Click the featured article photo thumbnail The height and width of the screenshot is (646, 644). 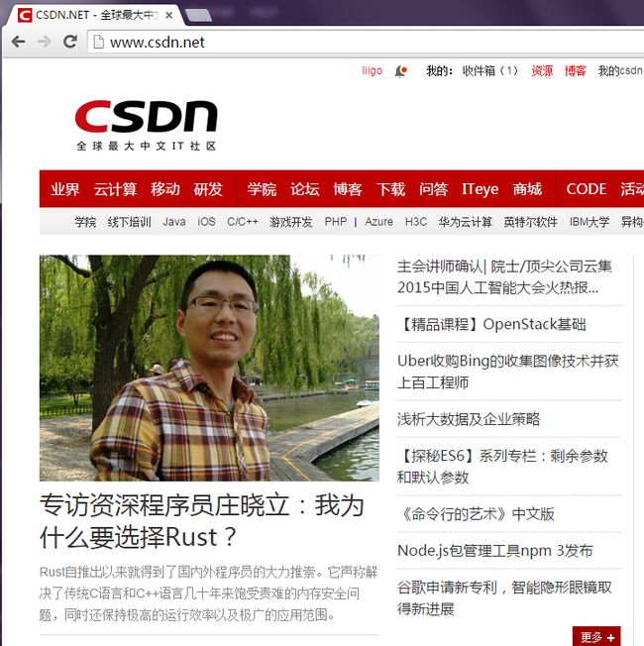209,368
